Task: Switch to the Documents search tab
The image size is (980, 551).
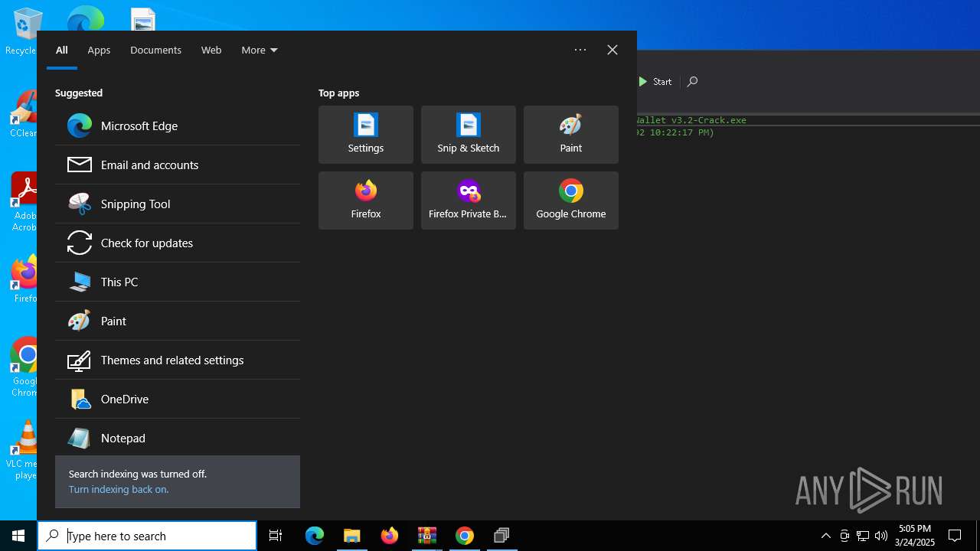Action: 155,51
